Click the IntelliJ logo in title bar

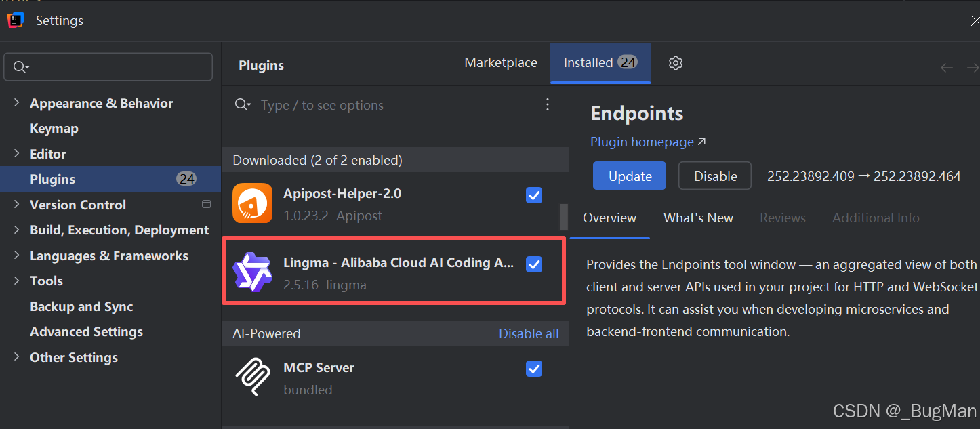coord(16,20)
